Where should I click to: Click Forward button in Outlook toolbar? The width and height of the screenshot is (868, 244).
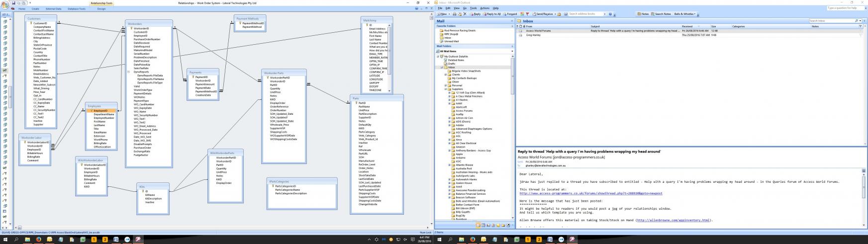coord(510,14)
